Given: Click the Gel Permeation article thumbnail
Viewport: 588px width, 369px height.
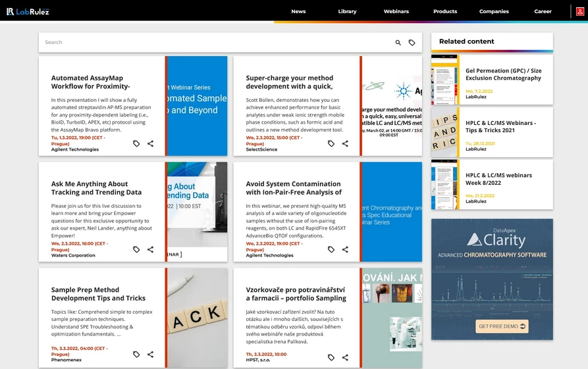Looking at the screenshot, I should coord(445,80).
